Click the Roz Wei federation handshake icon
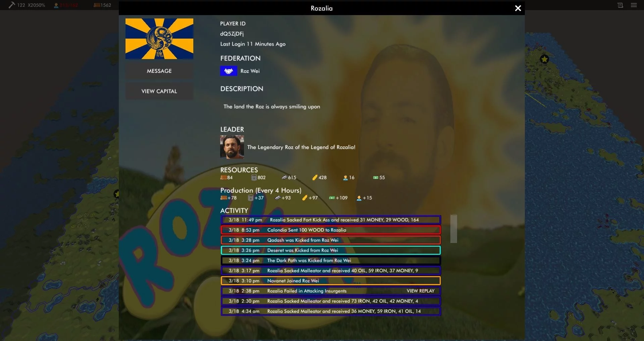This screenshot has width=644, height=341. click(229, 71)
